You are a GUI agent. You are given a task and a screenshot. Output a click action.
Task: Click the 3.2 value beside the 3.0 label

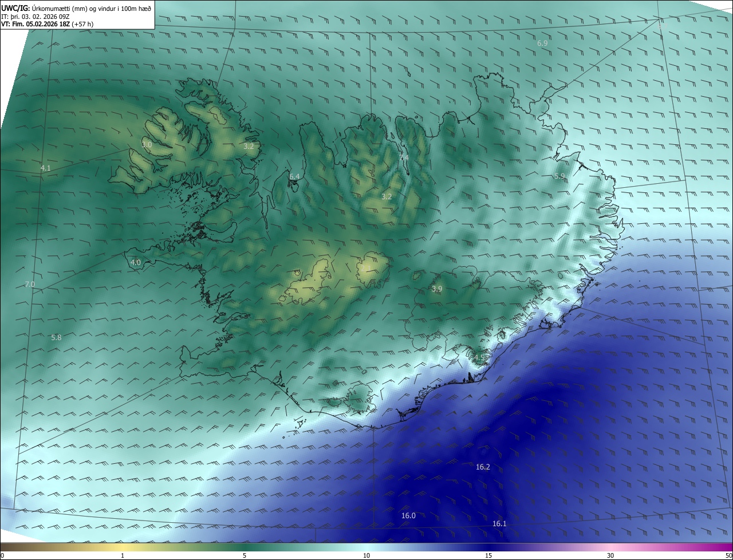tap(249, 147)
